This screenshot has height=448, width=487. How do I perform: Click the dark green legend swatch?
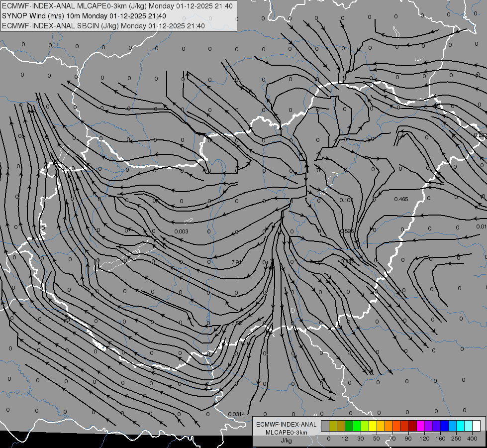point(349,426)
